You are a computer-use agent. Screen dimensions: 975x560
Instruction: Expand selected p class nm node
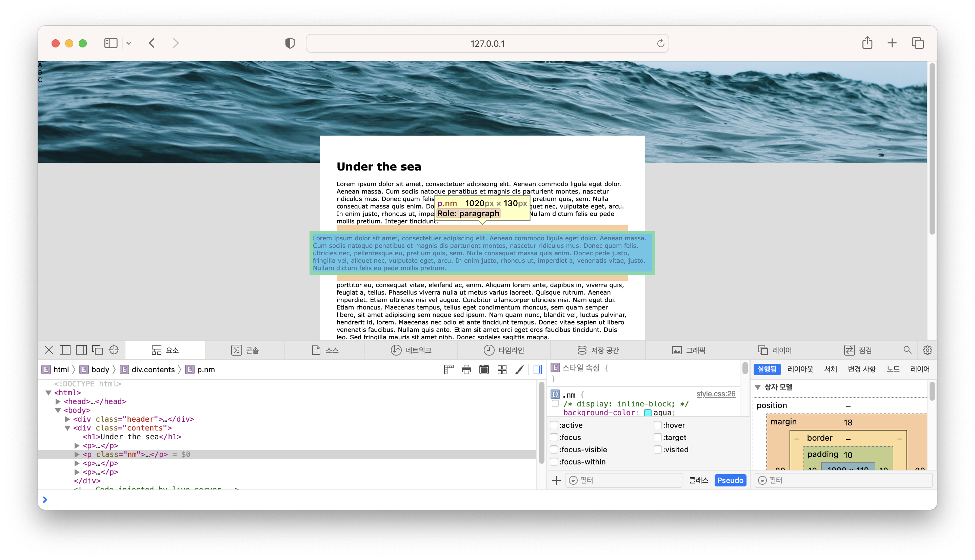[77, 455]
